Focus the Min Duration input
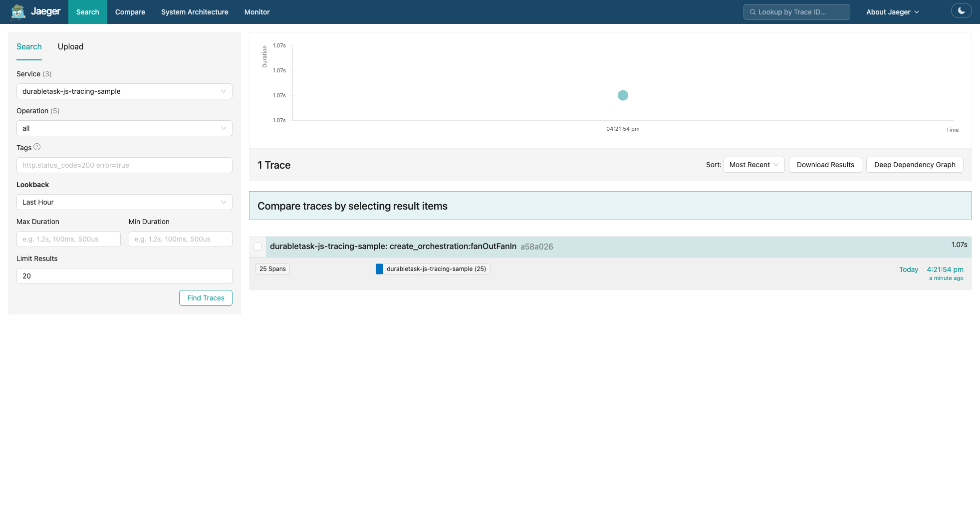Viewport: 980px width, 527px height. click(x=180, y=239)
